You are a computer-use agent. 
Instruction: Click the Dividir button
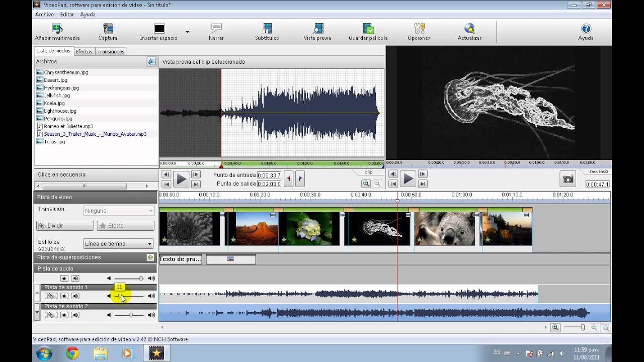pyautogui.click(x=65, y=226)
